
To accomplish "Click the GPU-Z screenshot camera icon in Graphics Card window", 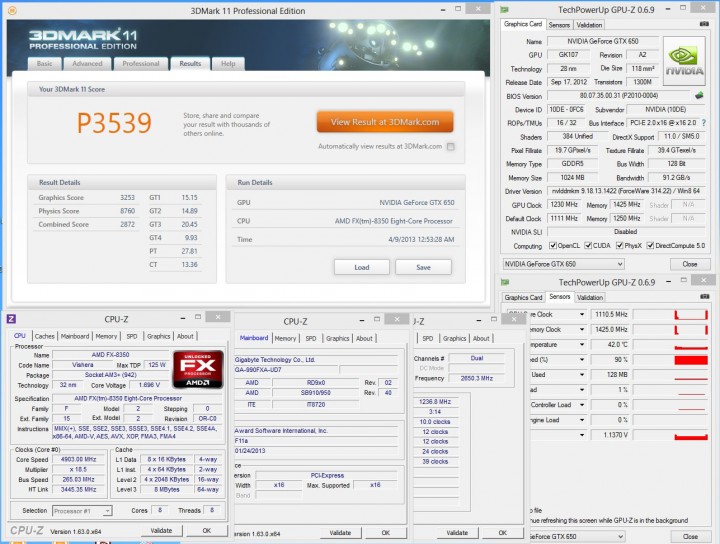I will point(704,24).
